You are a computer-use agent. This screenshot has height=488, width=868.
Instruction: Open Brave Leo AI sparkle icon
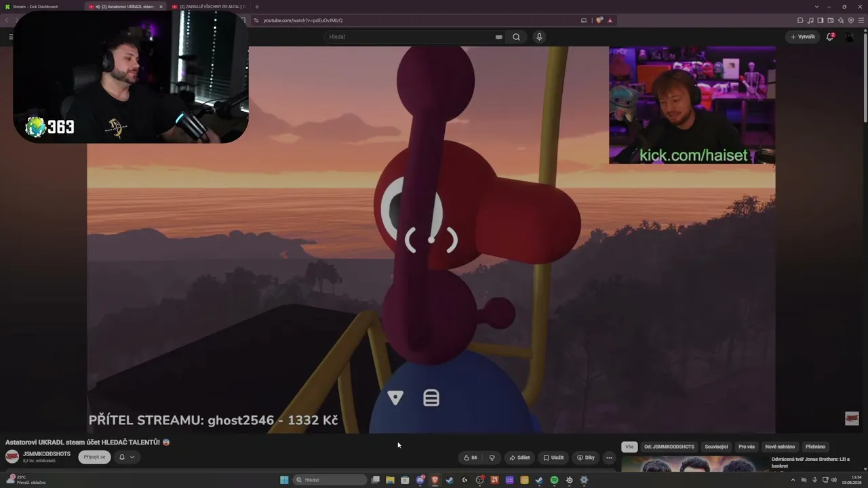pyautogui.click(x=841, y=20)
